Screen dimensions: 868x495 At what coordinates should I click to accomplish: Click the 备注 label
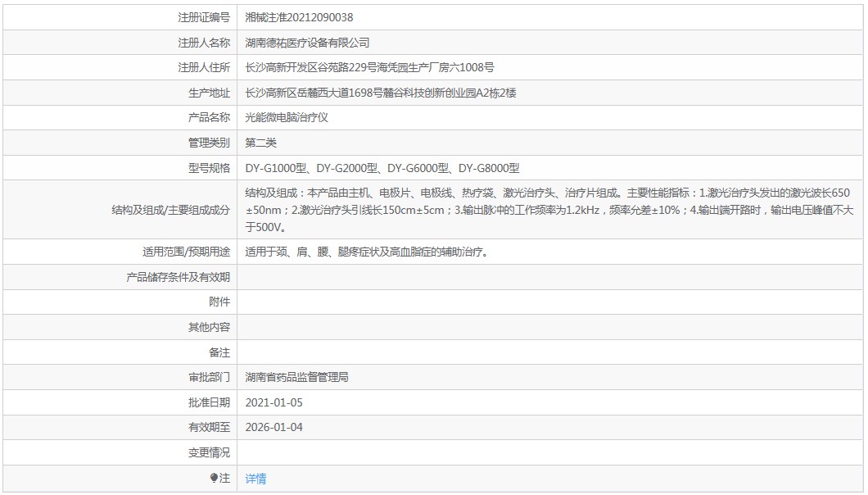coord(219,352)
